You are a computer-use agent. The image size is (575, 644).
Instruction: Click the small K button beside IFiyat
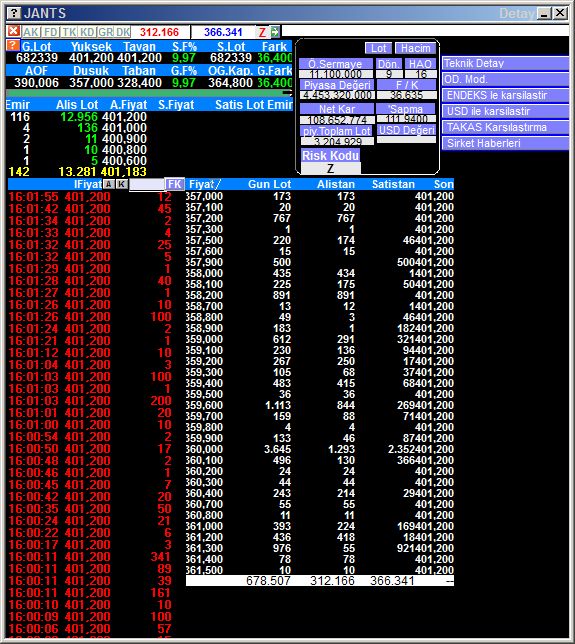(x=122, y=184)
